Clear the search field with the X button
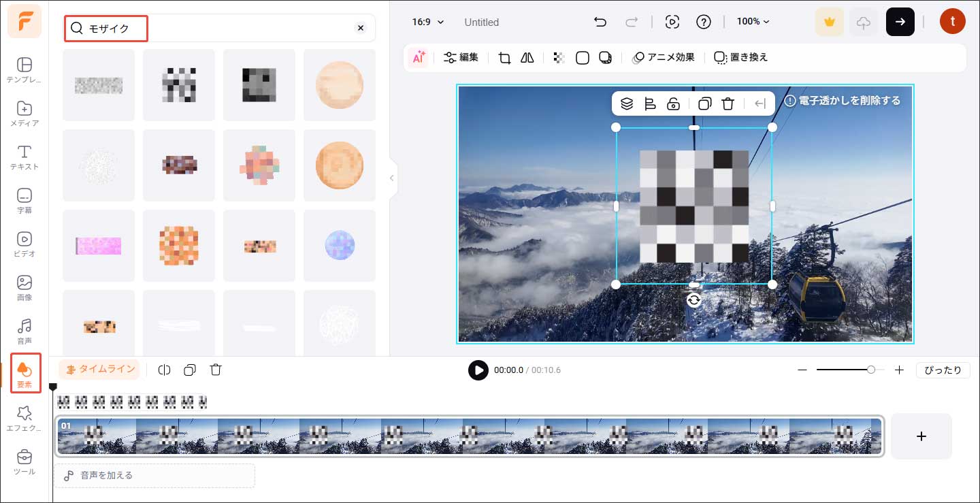 click(361, 28)
